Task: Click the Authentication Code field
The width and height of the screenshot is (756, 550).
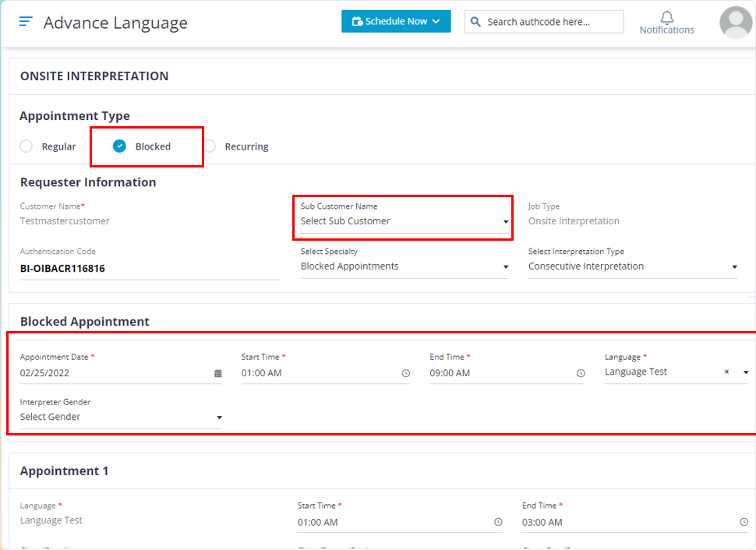Action: 150,269
